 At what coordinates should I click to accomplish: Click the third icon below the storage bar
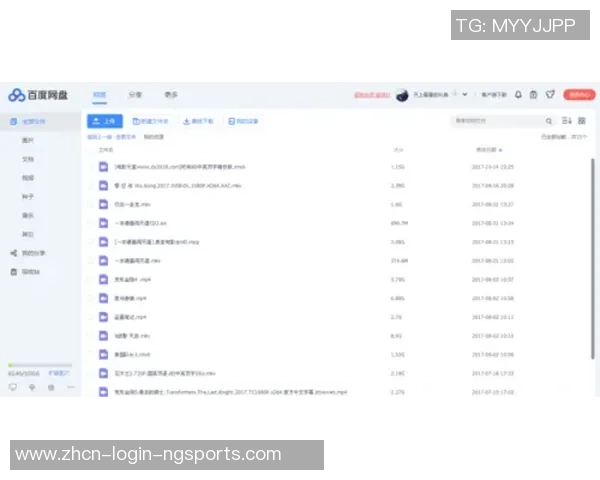(51, 387)
